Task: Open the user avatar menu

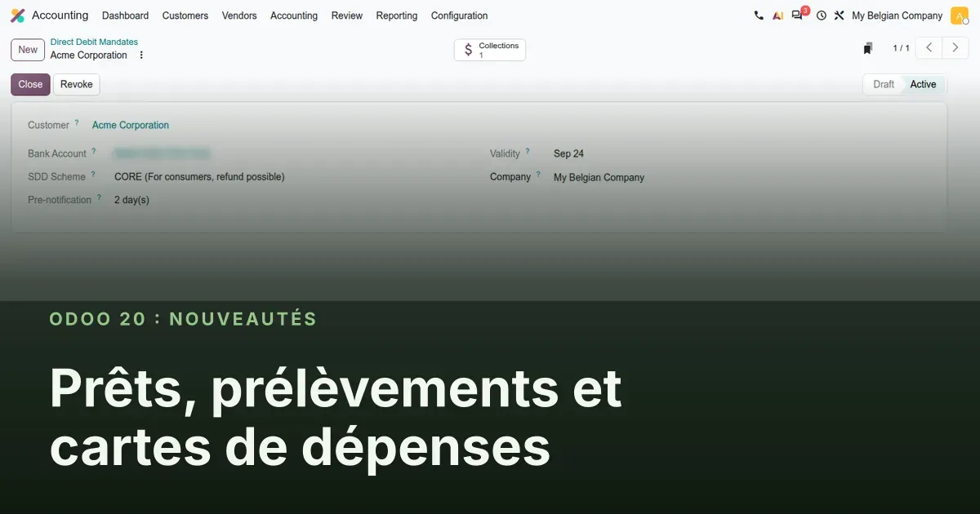Action: pyautogui.click(x=959, y=16)
